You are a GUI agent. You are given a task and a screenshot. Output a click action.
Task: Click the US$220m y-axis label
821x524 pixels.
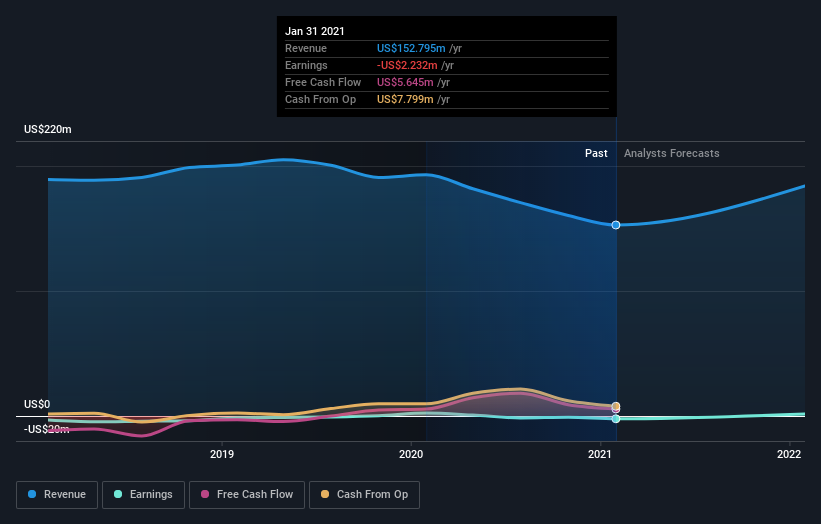[48, 129]
